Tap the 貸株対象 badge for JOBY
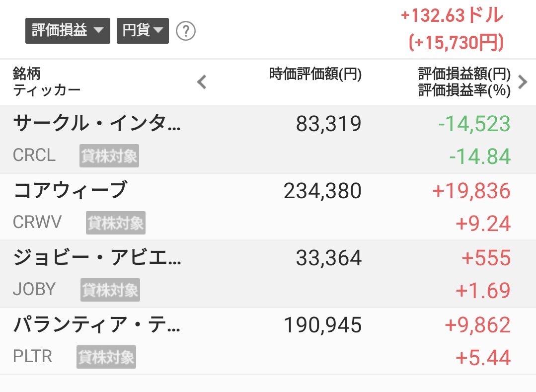Screen dimensions: 536x392 pyautogui.click(x=110, y=290)
